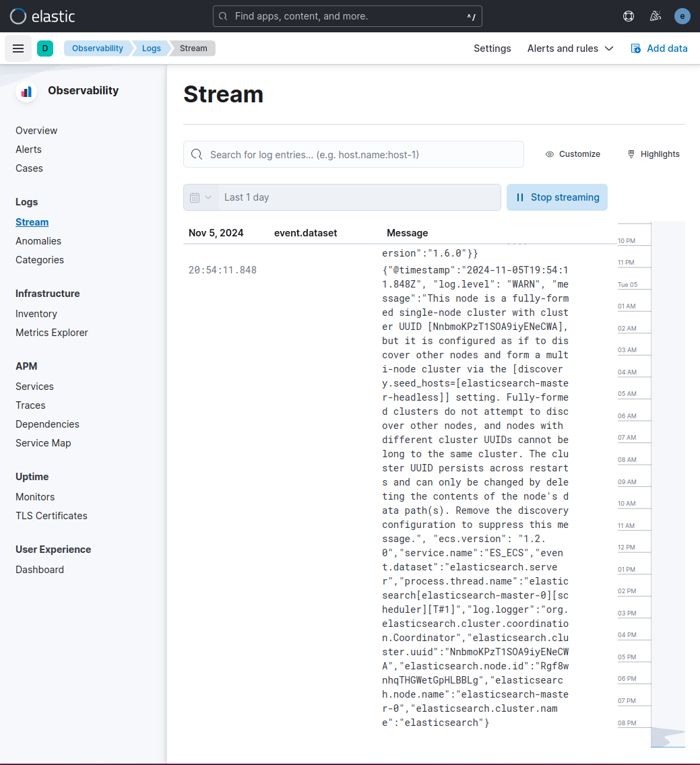
Task: Open the help menu lifebuoy icon
Action: click(x=628, y=16)
